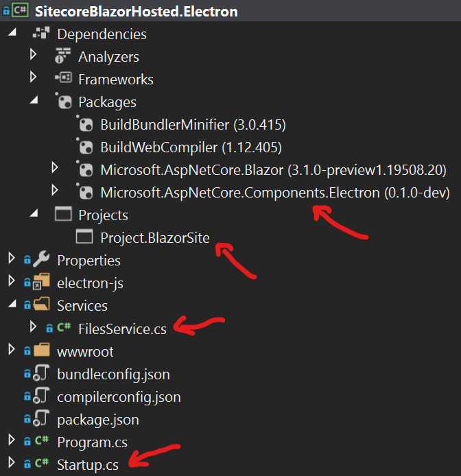461x476 pixels.
Task: Click the wrench icon beside Properties
Action: tap(41, 261)
